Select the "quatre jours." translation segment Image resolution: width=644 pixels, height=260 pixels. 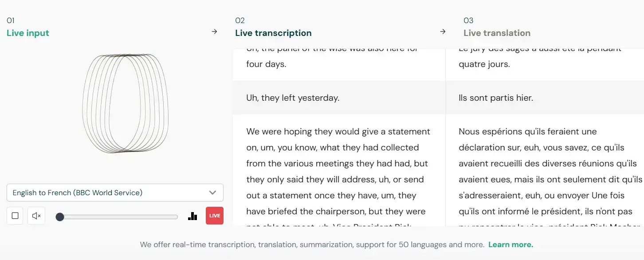pos(484,64)
